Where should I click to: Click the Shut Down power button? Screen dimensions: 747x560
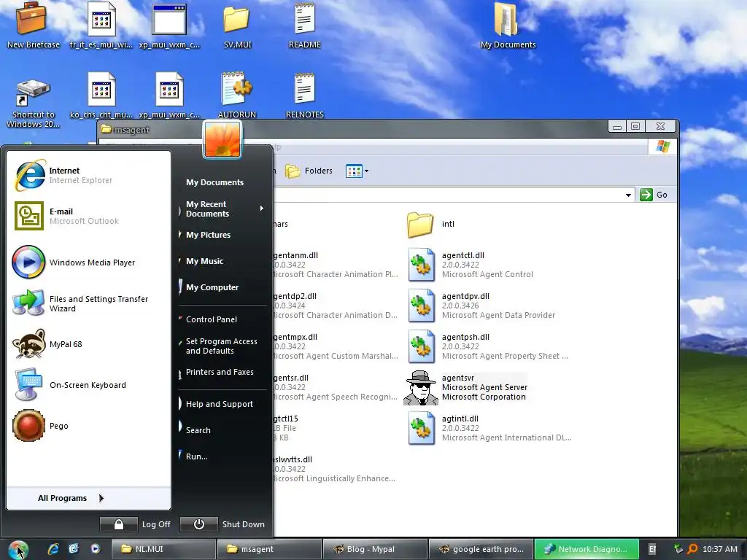pos(198,524)
